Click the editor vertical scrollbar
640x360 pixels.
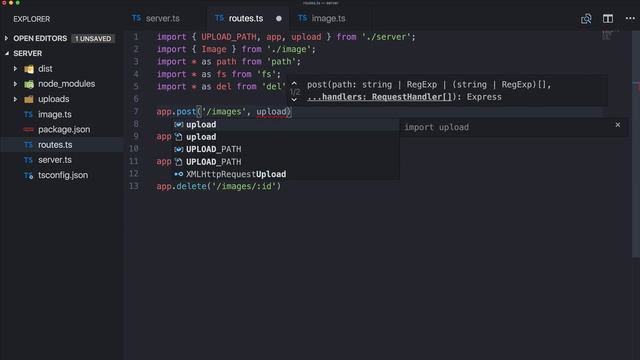636,144
